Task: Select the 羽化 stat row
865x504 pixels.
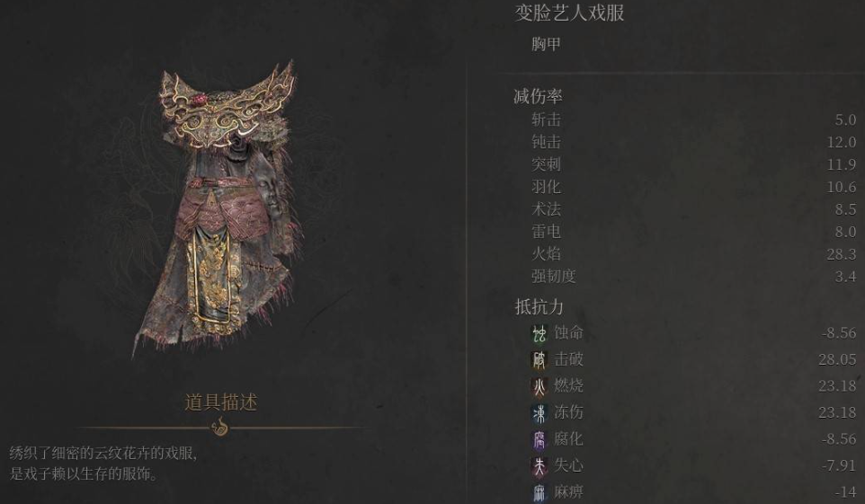Action: 693,187
